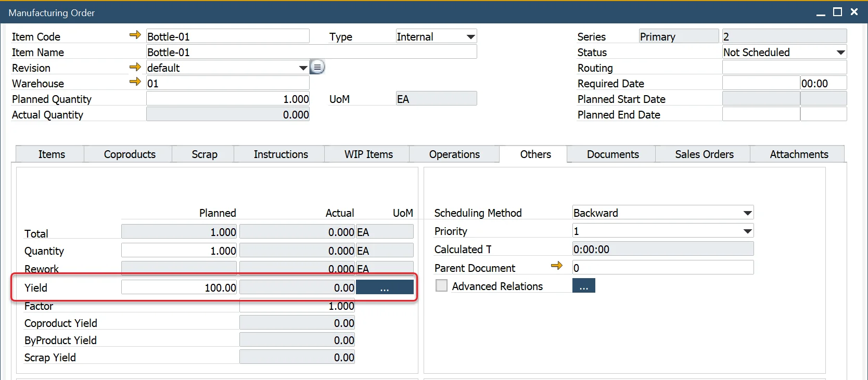Screen dimensions: 868x380
Task: Open the revision details list icon
Action: [x=317, y=67]
